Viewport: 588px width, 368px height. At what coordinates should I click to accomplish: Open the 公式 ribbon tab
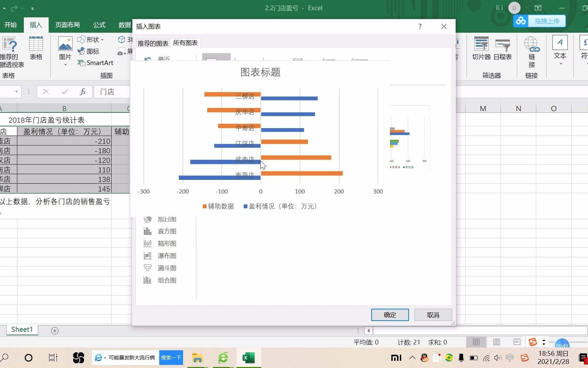click(99, 25)
